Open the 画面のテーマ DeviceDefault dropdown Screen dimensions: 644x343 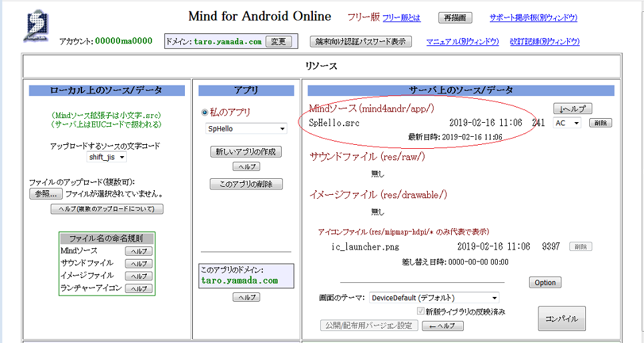click(x=434, y=298)
